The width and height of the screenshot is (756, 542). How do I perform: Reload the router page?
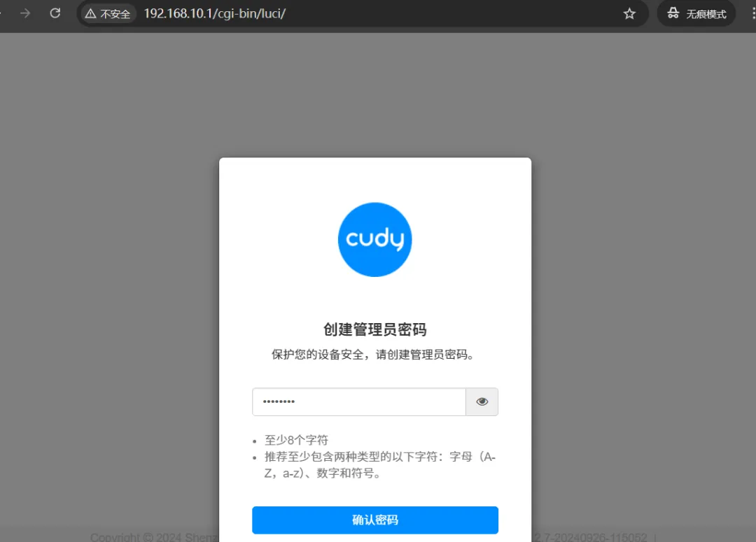coord(55,13)
